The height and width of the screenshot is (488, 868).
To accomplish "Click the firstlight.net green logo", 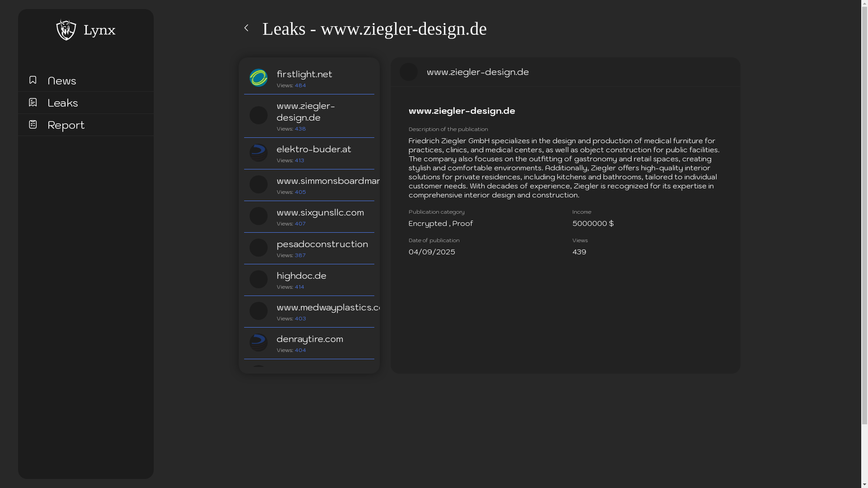I will pyautogui.click(x=259, y=78).
